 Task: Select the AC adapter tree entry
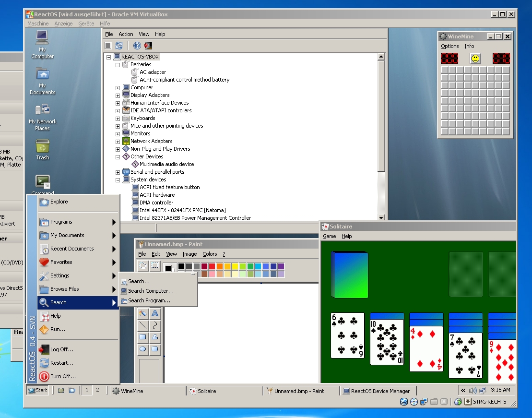point(153,72)
